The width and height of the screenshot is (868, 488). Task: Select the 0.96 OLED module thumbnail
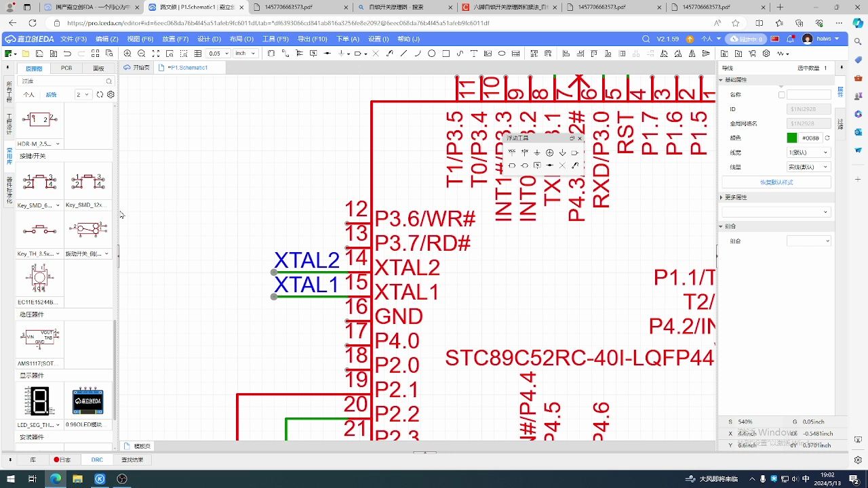click(88, 401)
